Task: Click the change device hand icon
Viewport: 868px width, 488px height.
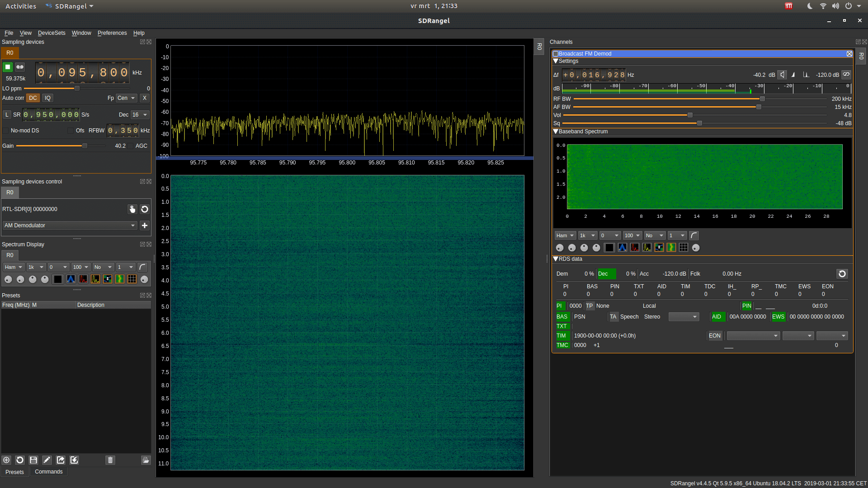Action: point(132,209)
